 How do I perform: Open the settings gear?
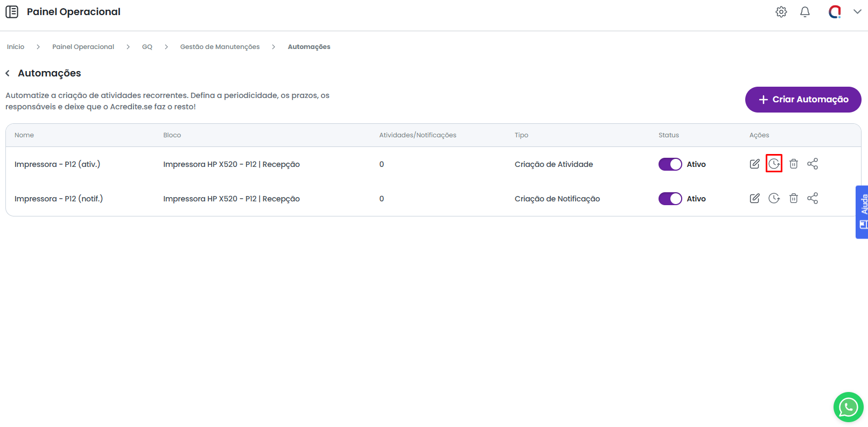point(781,12)
